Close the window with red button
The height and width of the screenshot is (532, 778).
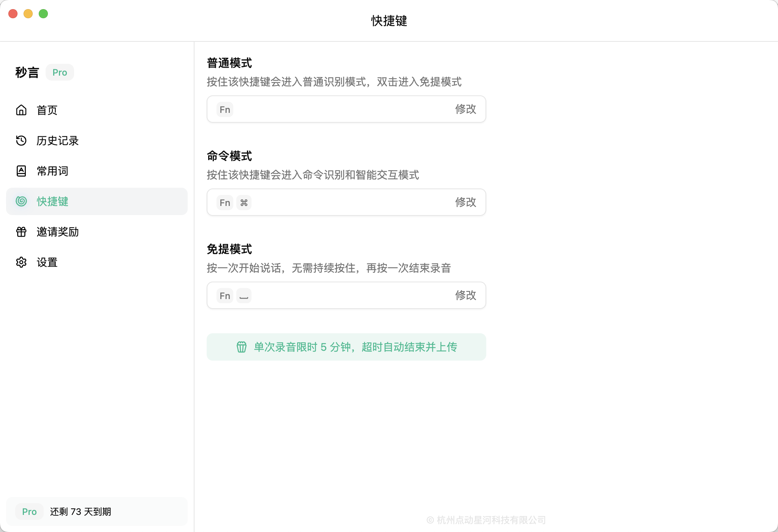pyautogui.click(x=13, y=14)
